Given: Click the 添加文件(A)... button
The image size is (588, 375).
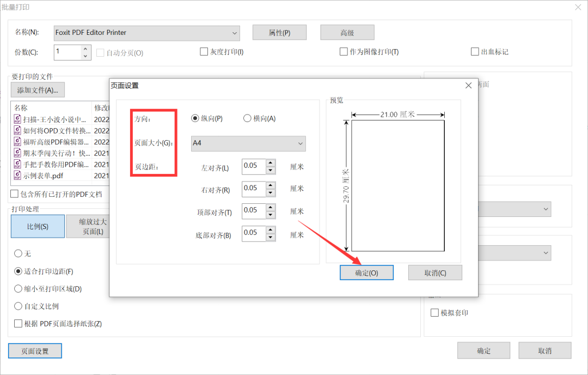Looking at the screenshot, I should (x=38, y=90).
